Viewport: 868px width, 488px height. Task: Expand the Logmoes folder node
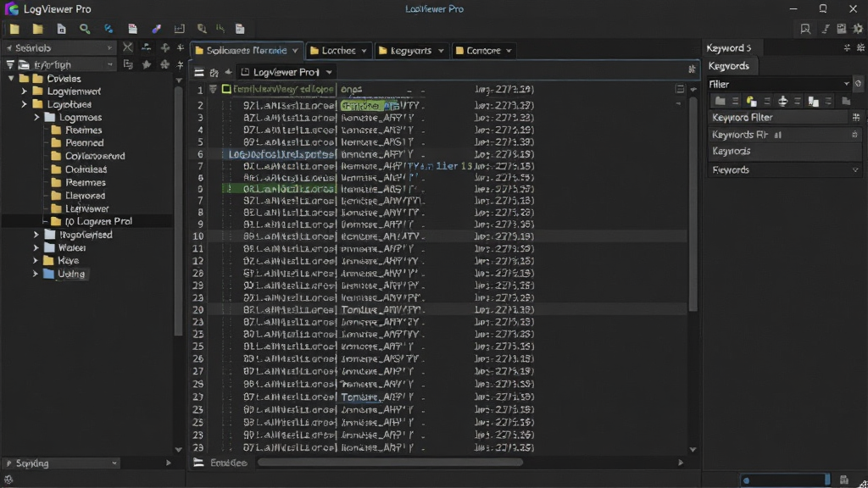click(36, 117)
